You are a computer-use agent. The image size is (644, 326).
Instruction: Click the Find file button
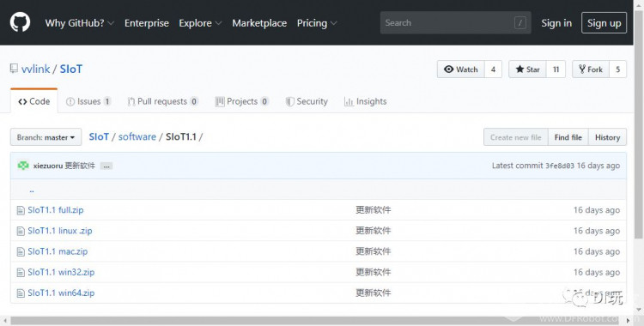pyautogui.click(x=568, y=137)
